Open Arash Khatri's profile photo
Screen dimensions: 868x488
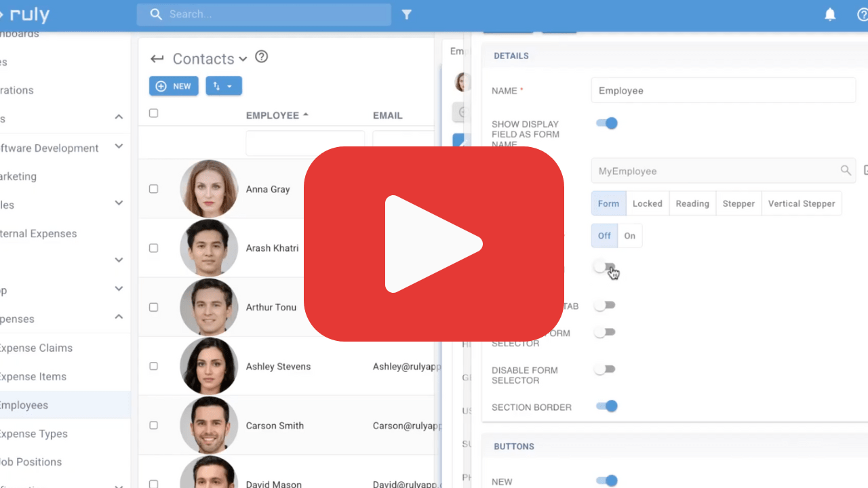pos(209,248)
